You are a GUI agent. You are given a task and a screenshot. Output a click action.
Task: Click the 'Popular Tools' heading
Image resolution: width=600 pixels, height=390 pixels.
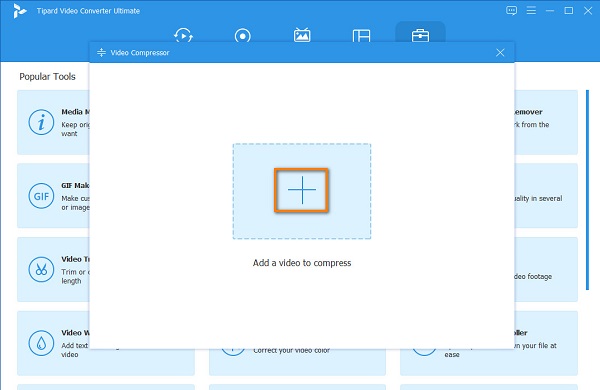click(x=47, y=77)
